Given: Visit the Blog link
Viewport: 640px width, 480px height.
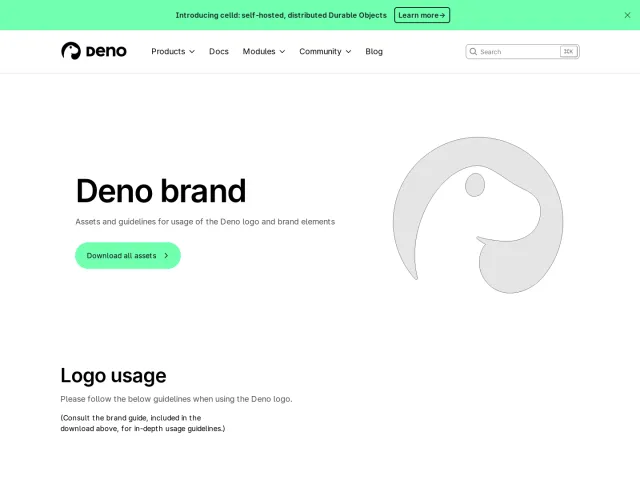Looking at the screenshot, I should (374, 51).
